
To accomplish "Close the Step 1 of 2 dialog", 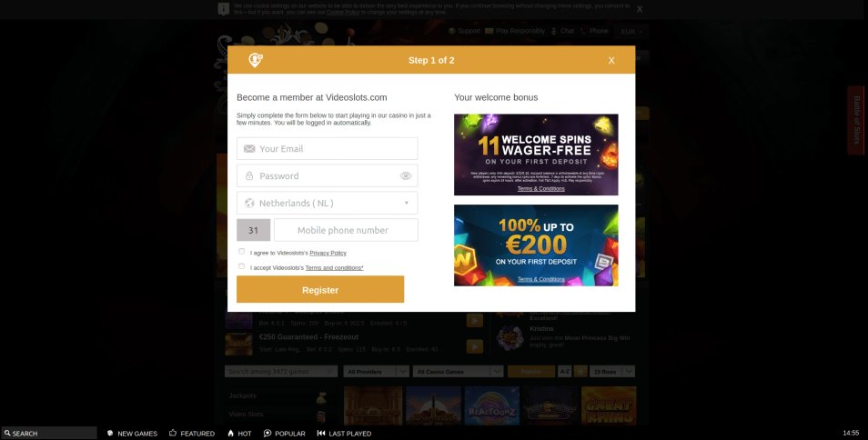I will coord(611,60).
